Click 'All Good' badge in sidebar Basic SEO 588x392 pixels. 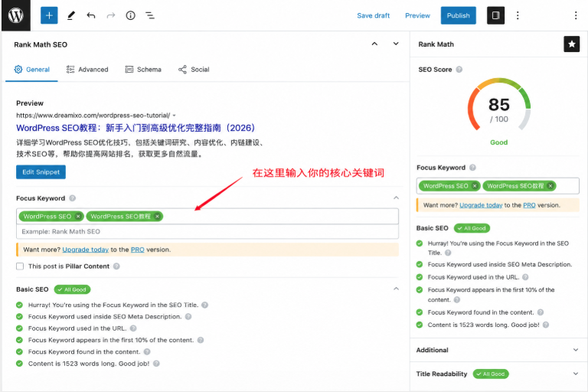tap(472, 228)
